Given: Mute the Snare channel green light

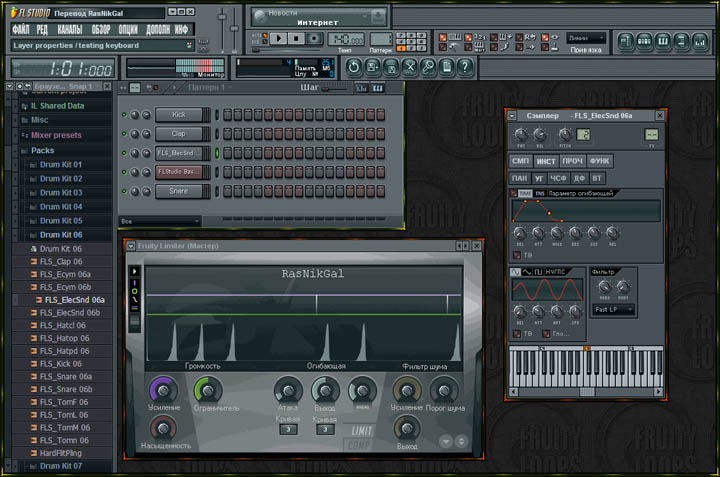Looking at the screenshot, I should [124, 191].
